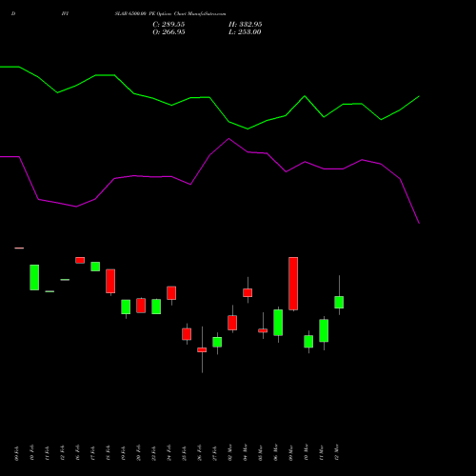Viewport: 476px width, 476px height.
Task: Click the close price value C: 289.55
Action: 169,25
